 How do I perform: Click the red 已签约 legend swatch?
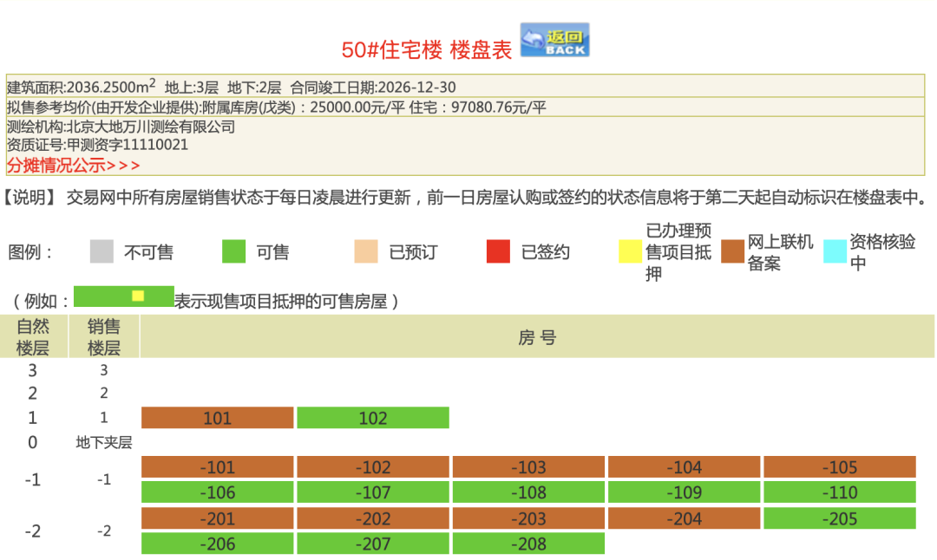coord(498,251)
